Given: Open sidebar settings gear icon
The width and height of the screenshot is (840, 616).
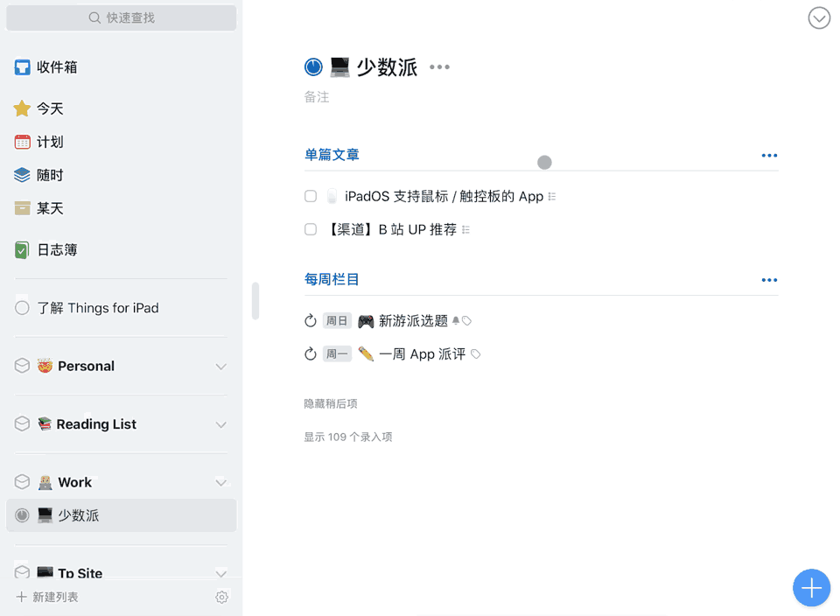Looking at the screenshot, I should (x=221, y=597).
